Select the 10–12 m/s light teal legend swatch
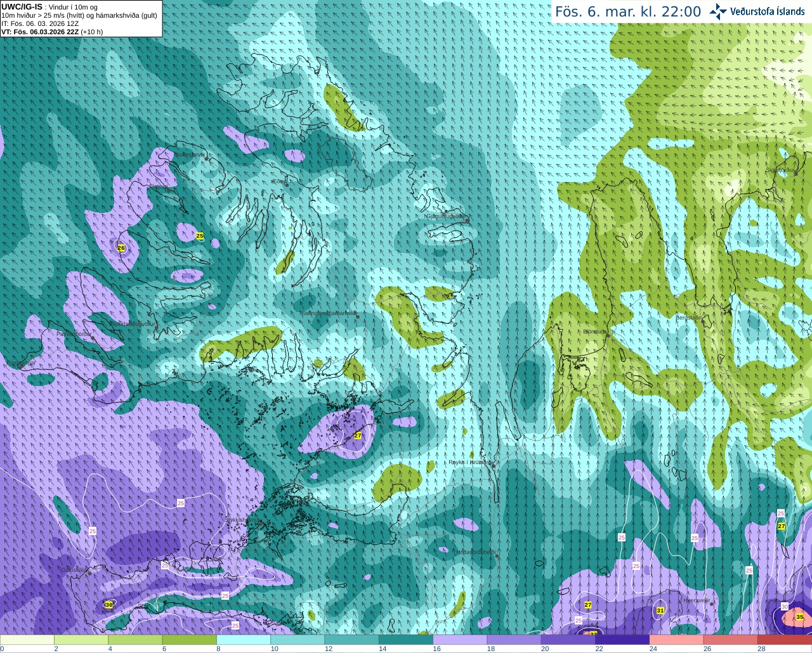 [x=298, y=640]
